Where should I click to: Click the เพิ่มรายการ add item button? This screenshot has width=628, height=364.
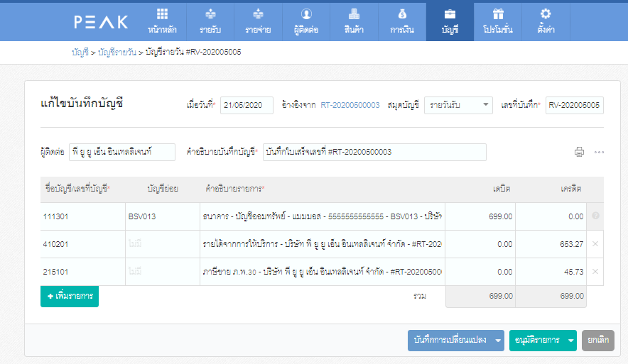70,297
